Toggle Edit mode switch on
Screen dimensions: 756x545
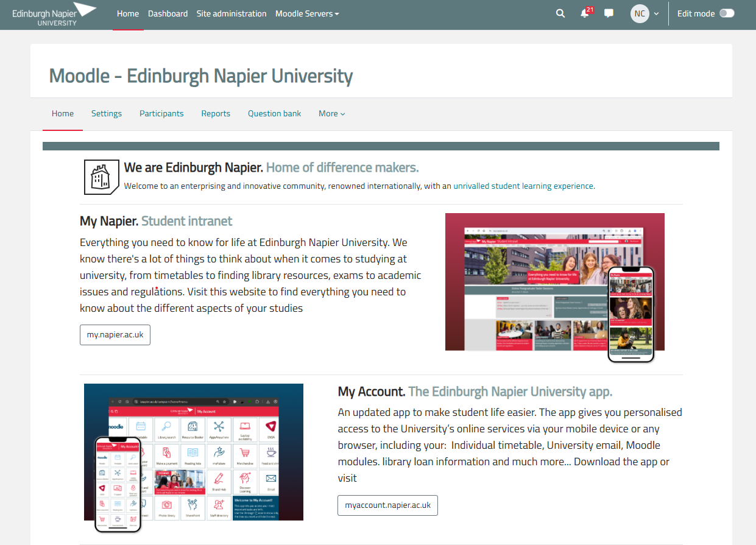coord(727,13)
